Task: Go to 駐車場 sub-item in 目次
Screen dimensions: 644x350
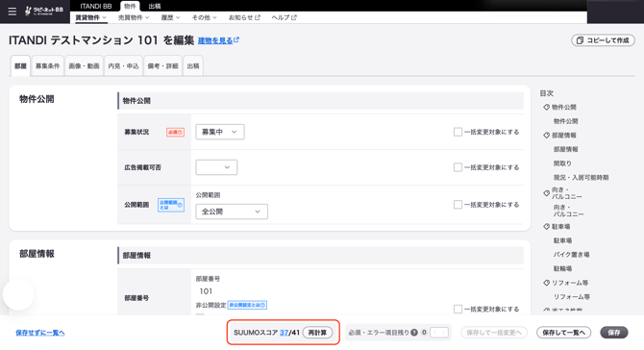Action: click(x=562, y=240)
